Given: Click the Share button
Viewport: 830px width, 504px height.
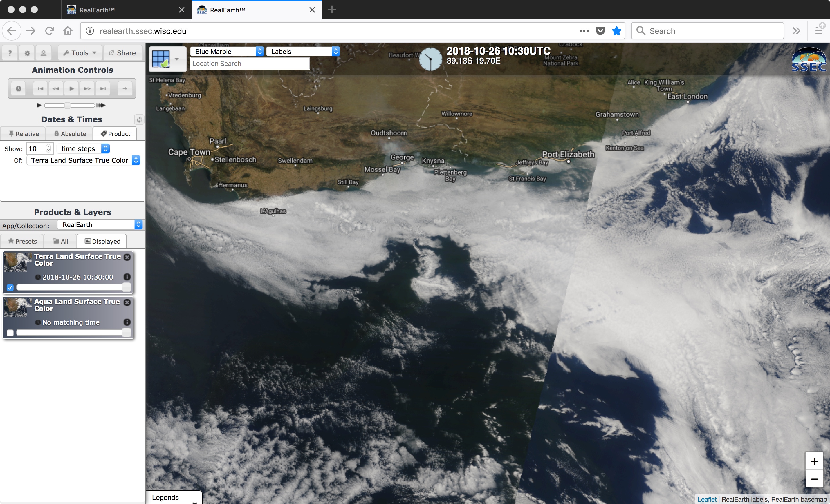Looking at the screenshot, I should pos(122,53).
